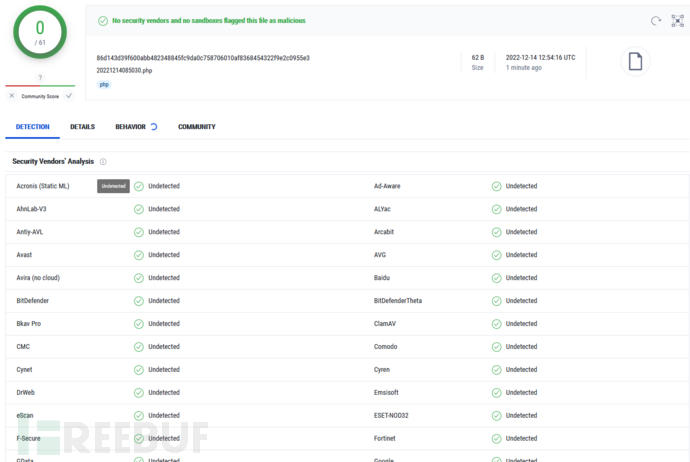Click the file SHA-256 hash text
The height and width of the screenshot is (462, 690).
coord(203,58)
